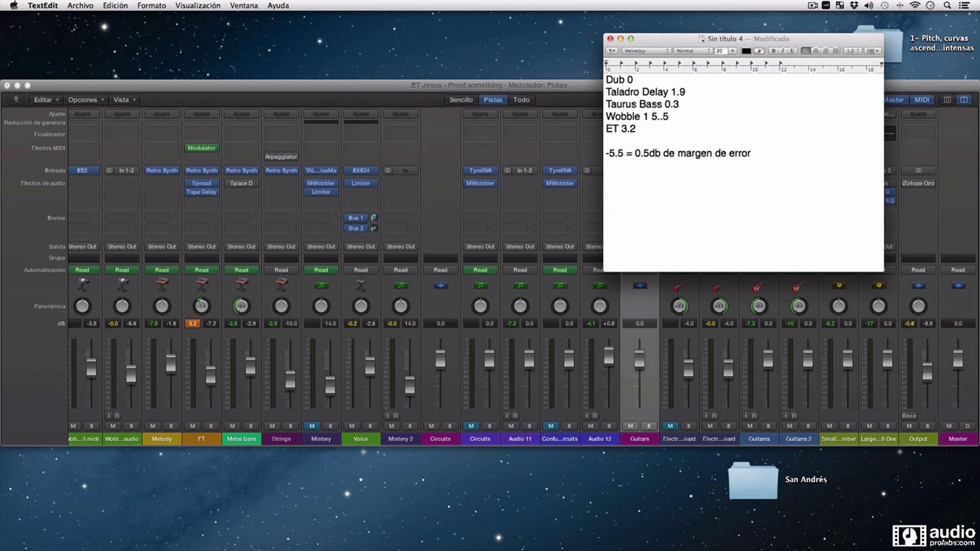The image size is (980, 551).
Task: Click the text background color icon
Action: point(759,51)
